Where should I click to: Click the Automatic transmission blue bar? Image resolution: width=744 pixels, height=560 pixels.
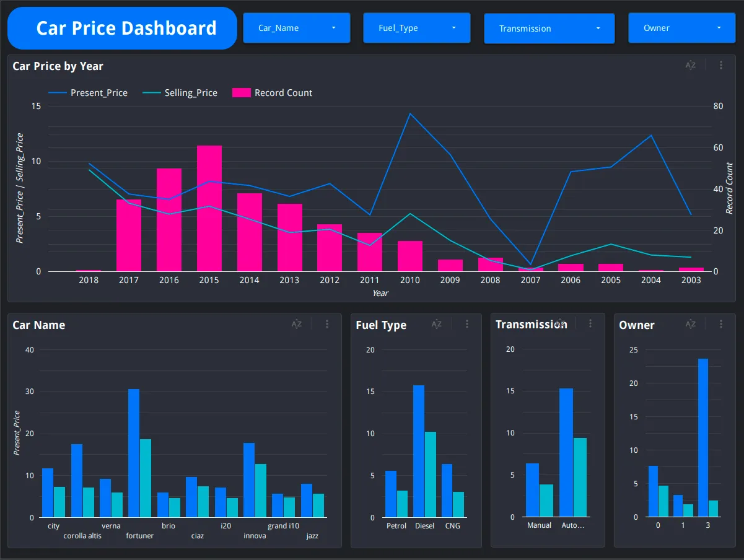[x=566, y=452]
